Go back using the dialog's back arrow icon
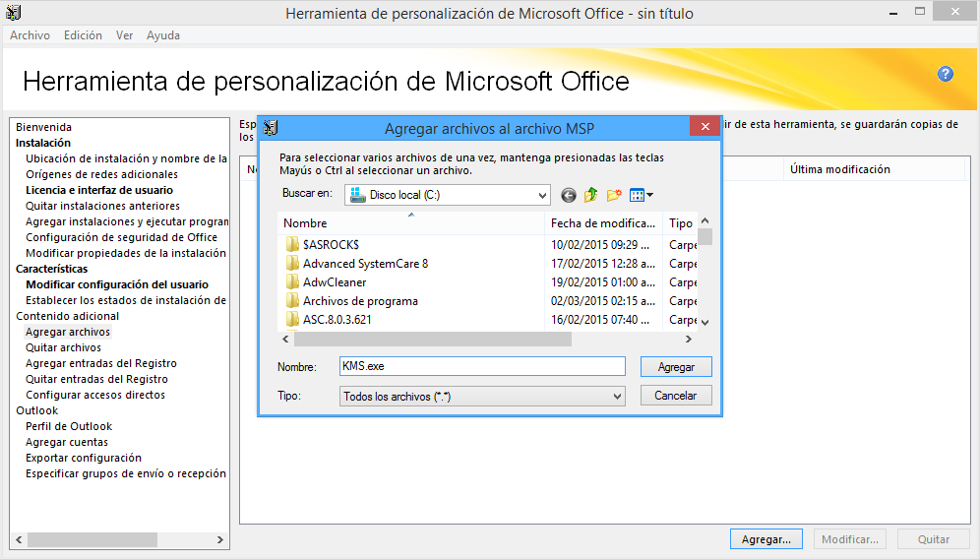The height and width of the screenshot is (560, 980). 568,196
